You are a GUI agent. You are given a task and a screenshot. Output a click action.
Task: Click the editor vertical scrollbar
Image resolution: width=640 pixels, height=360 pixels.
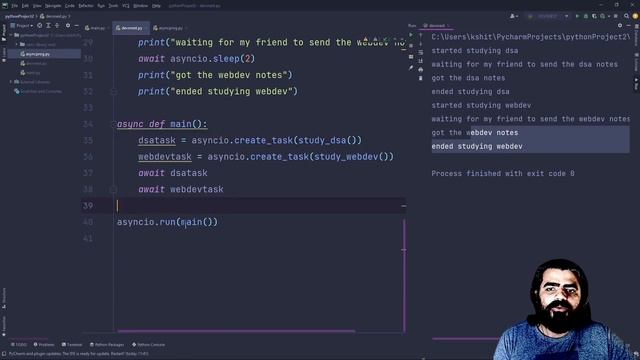pyautogui.click(x=404, y=276)
